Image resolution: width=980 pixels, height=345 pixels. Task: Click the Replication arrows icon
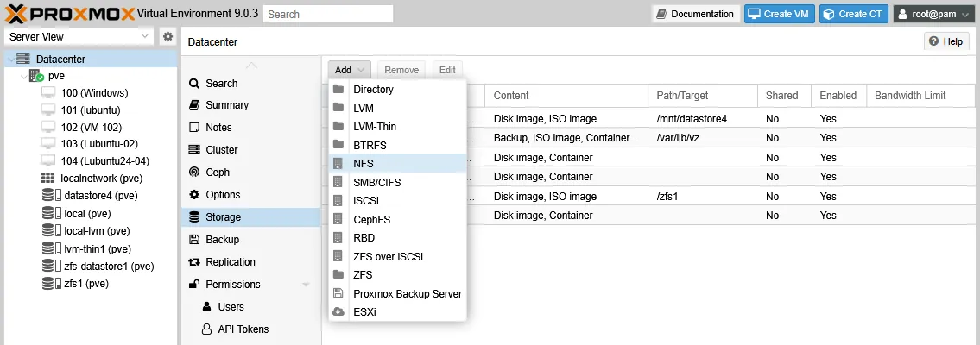tap(194, 262)
